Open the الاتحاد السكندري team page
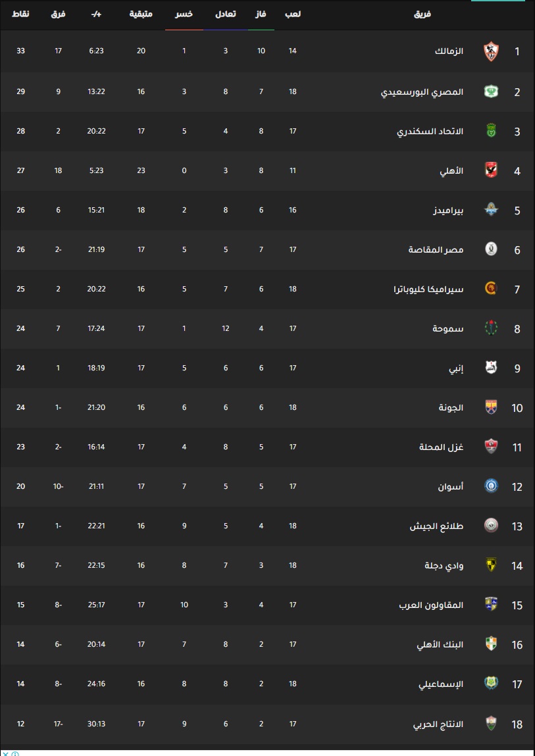The image size is (535, 756). click(430, 131)
